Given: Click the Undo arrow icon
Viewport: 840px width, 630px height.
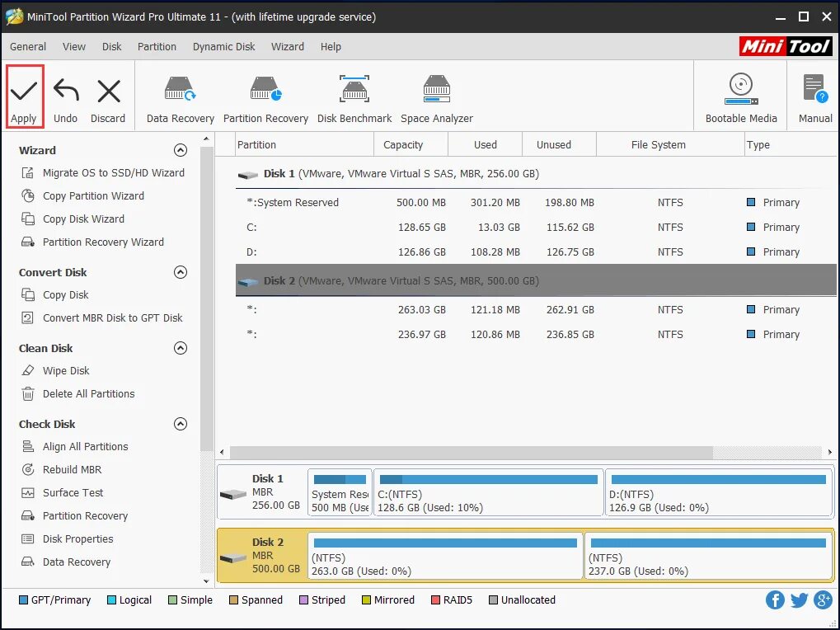Looking at the screenshot, I should tap(66, 91).
